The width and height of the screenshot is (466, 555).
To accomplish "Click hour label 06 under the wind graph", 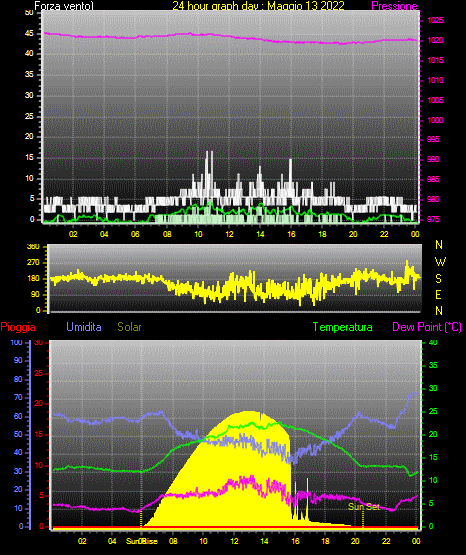I will point(135,234).
